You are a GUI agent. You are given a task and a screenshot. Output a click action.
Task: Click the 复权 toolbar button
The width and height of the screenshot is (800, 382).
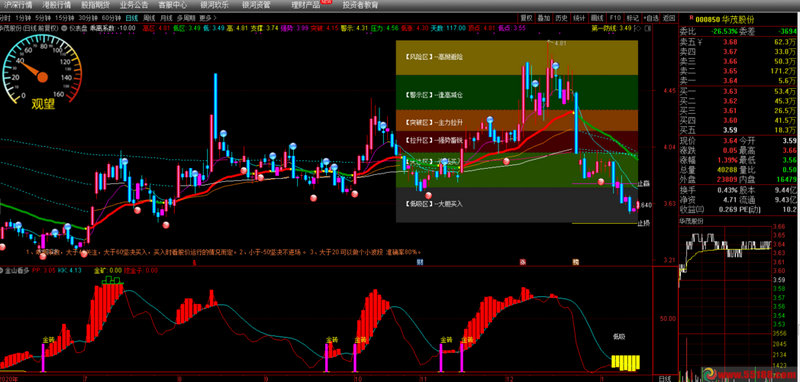(526, 17)
